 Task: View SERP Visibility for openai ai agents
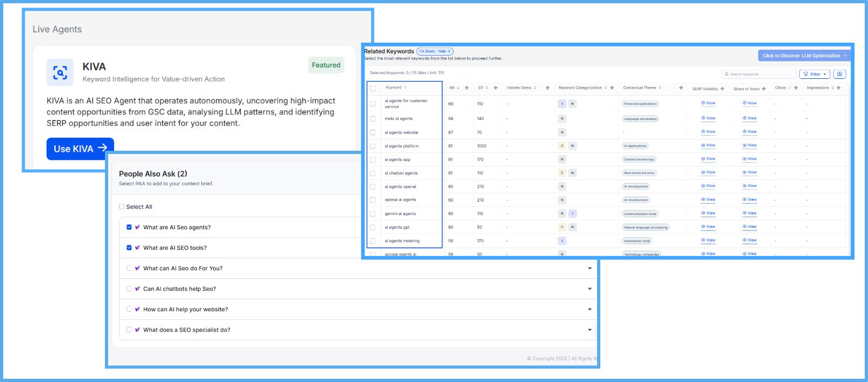(708, 200)
